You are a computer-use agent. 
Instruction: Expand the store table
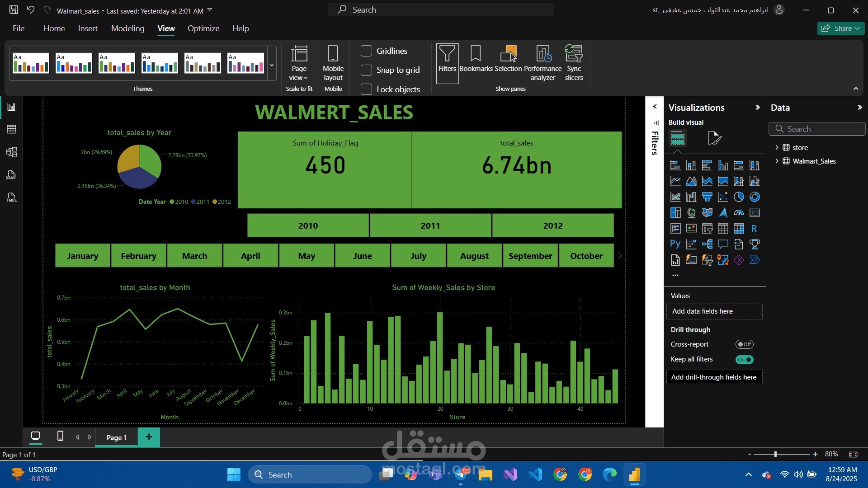(777, 148)
